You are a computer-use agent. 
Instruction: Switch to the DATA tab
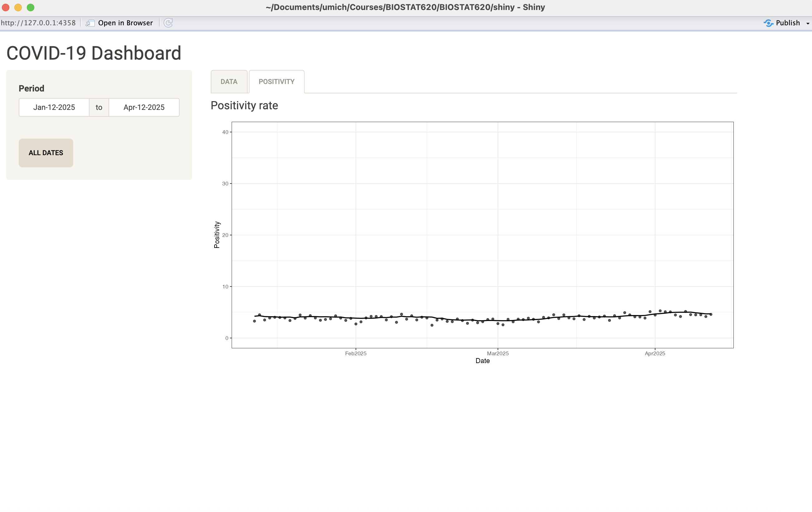[229, 82]
